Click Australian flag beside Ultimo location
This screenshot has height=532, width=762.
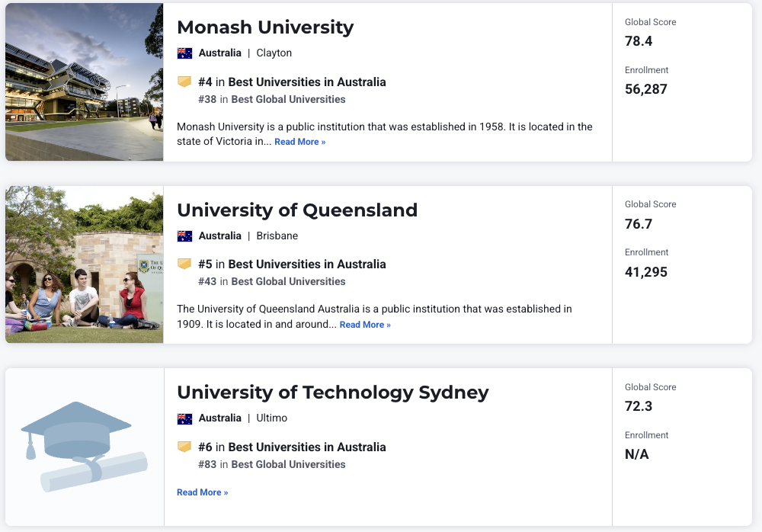click(184, 418)
